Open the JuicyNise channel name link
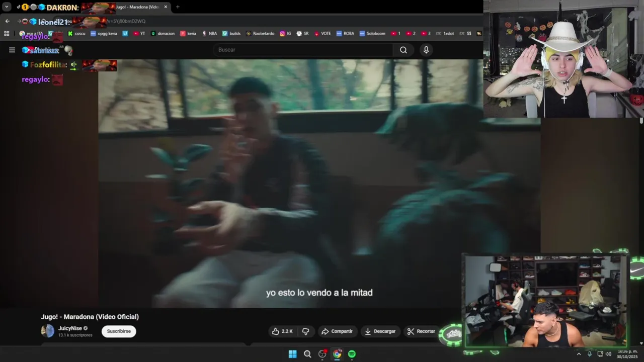Viewport: 644px width, 362px height. click(70, 328)
